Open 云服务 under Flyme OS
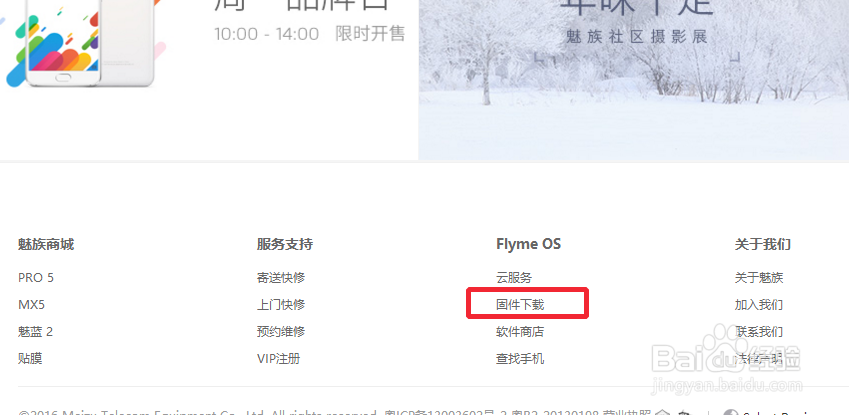This screenshot has height=415, width=849. coord(514,278)
